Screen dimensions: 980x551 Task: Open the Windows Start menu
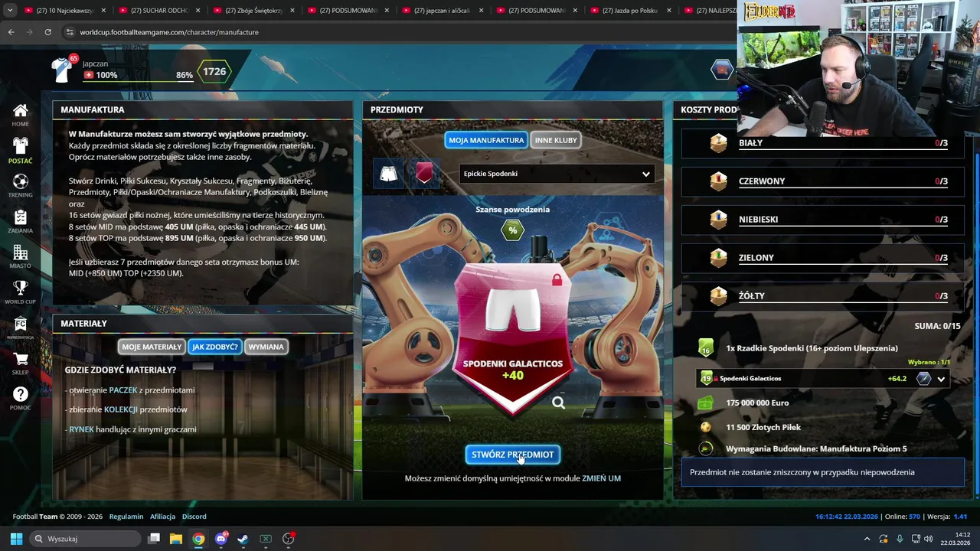pyautogui.click(x=16, y=539)
